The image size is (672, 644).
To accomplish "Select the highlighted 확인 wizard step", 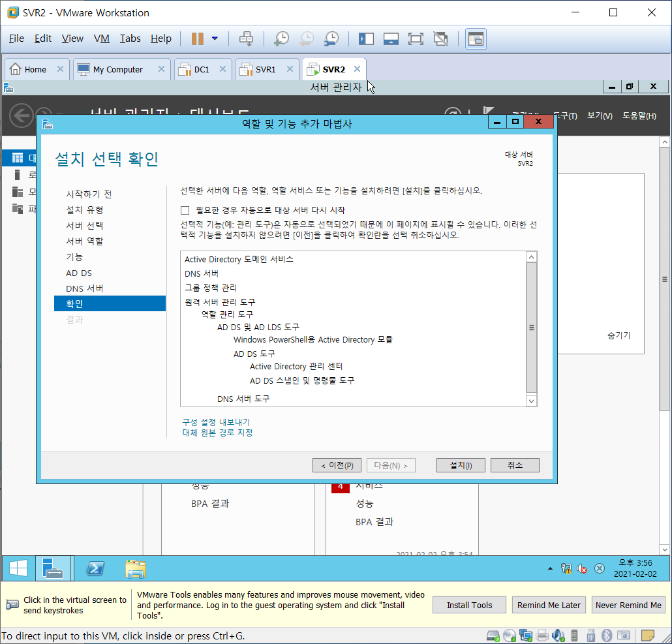I will coord(110,303).
